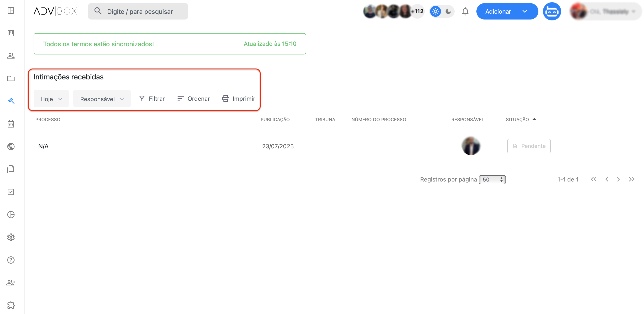This screenshot has height=314, width=644.
Task: Focus the search input field
Action: click(x=138, y=12)
